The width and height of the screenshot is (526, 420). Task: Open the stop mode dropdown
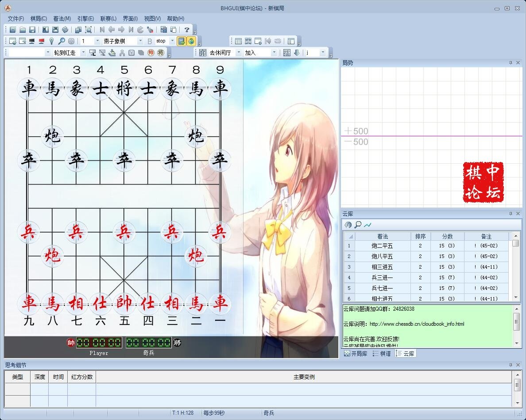coord(172,41)
